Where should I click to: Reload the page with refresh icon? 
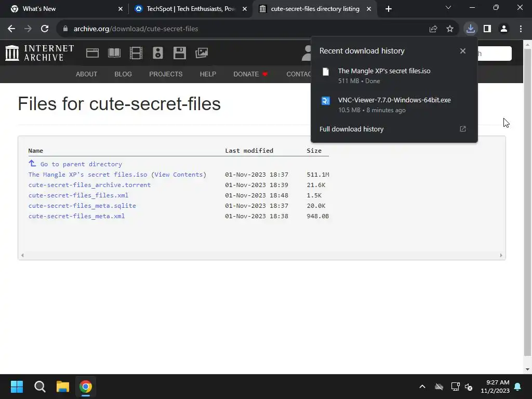tap(45, 29)
